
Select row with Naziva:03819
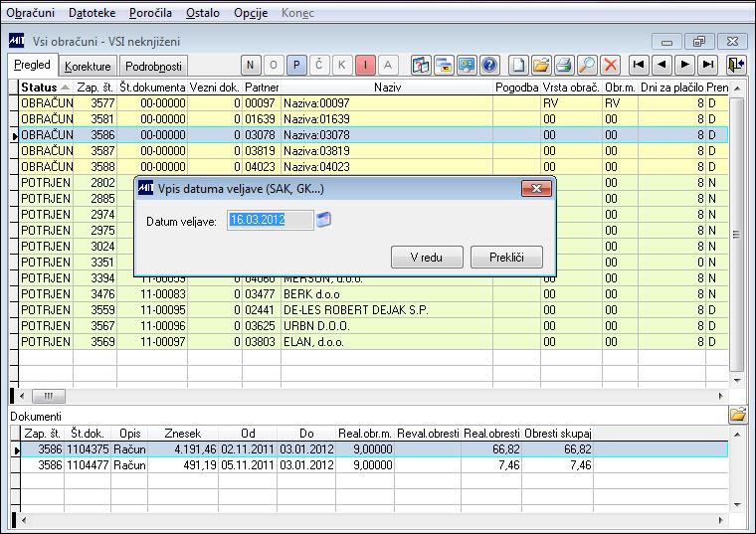pyautogui.click(x=374, y=151)
